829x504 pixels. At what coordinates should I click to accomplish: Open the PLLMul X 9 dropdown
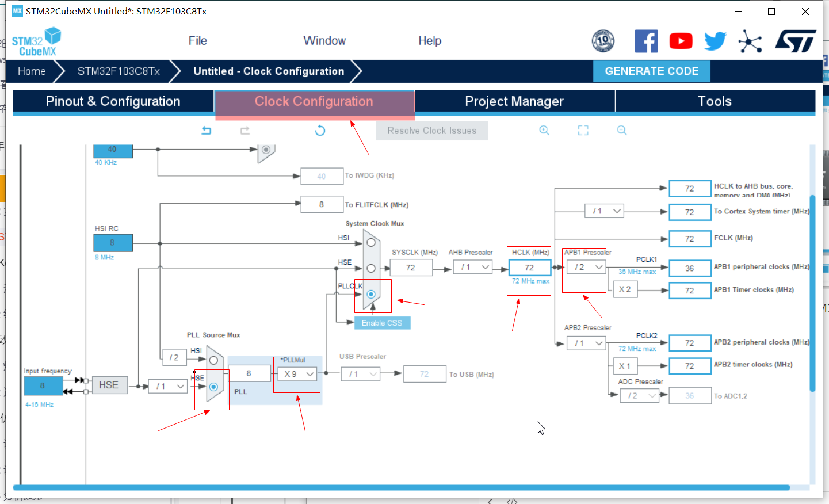[x=297, y=374]
